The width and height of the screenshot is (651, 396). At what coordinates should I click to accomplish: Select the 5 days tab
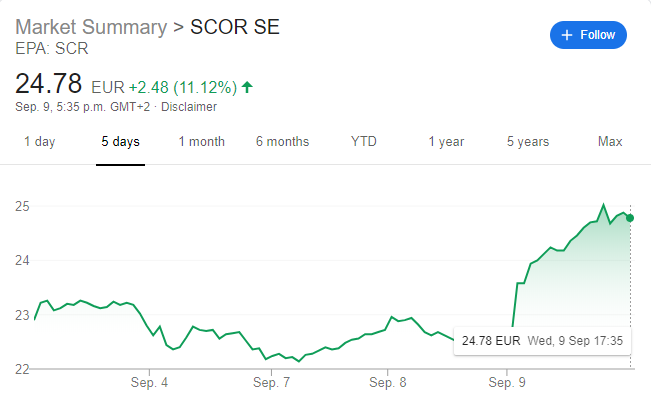[120, 142]
